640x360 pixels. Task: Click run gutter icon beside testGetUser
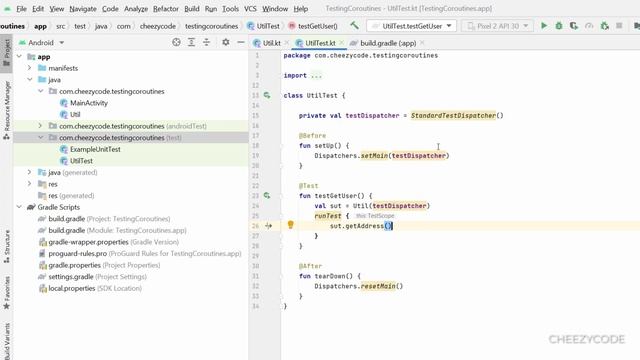coord(267,196)
